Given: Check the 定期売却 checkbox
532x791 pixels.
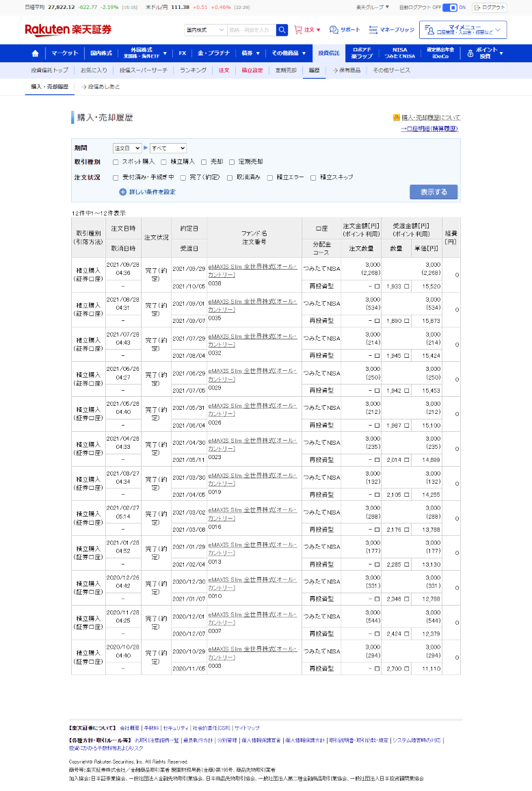Looking at the screenshot, I should [232, 162].
